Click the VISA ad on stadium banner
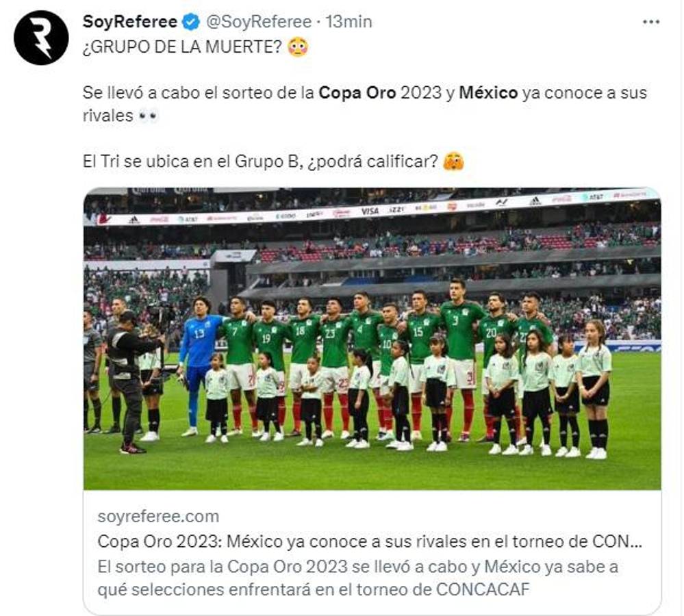This screenshot has height=616, width=684. (370, 211)
